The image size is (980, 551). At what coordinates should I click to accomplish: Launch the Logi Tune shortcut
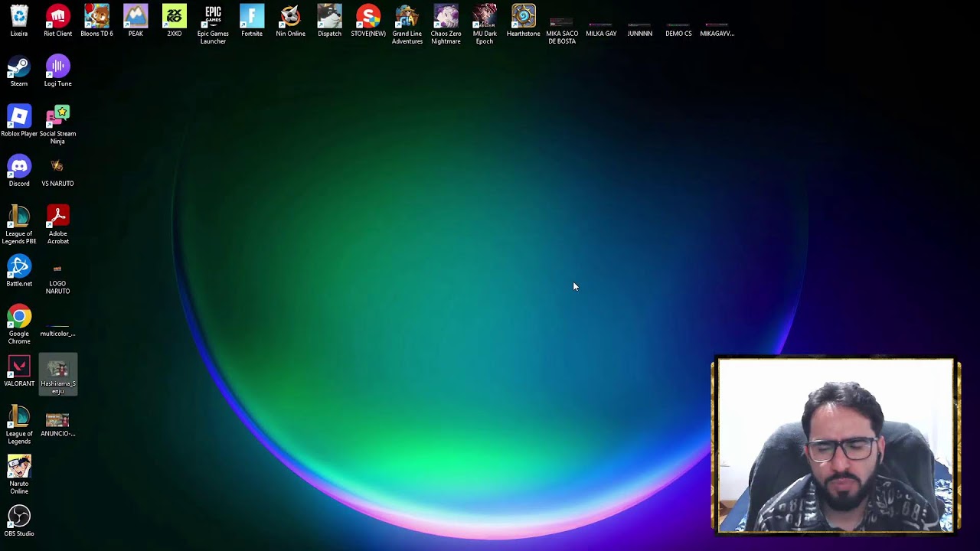click(58, 70)
